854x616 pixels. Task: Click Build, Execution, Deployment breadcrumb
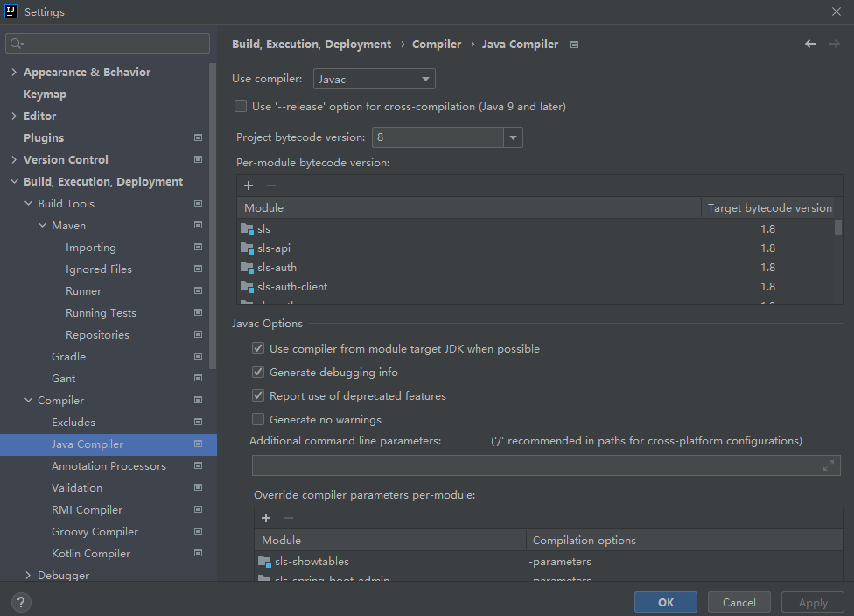tap(311, 44)
